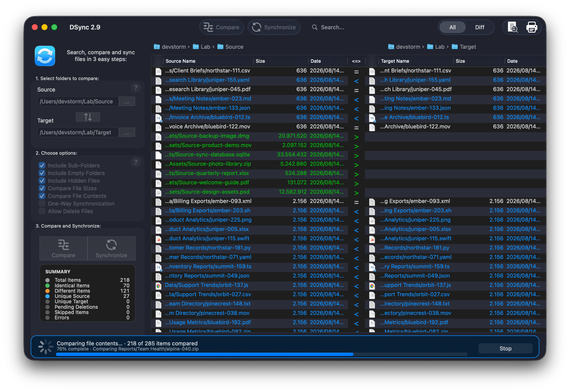
Task: Click devstorm in Source breadcrumb path
Action: tap(170, 47)
